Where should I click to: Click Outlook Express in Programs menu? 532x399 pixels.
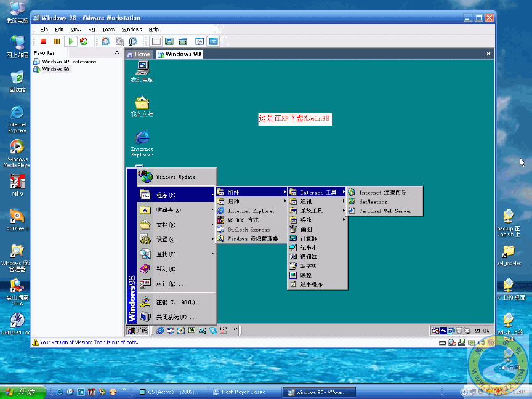click(251, 229)
